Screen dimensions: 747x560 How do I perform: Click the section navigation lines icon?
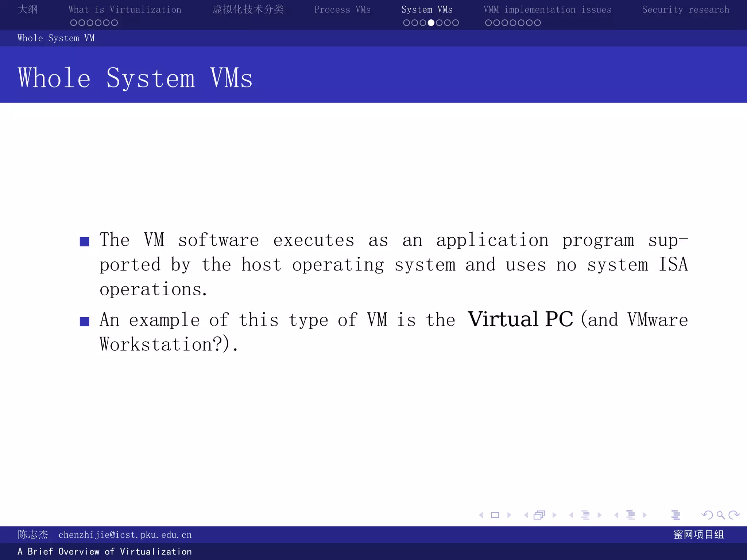point(630,515)
